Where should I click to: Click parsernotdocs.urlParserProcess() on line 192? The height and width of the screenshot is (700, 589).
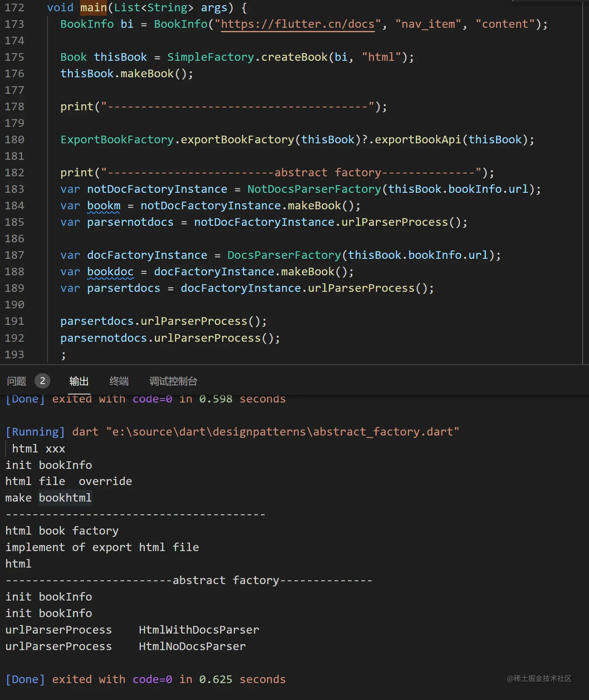[170, 338]
